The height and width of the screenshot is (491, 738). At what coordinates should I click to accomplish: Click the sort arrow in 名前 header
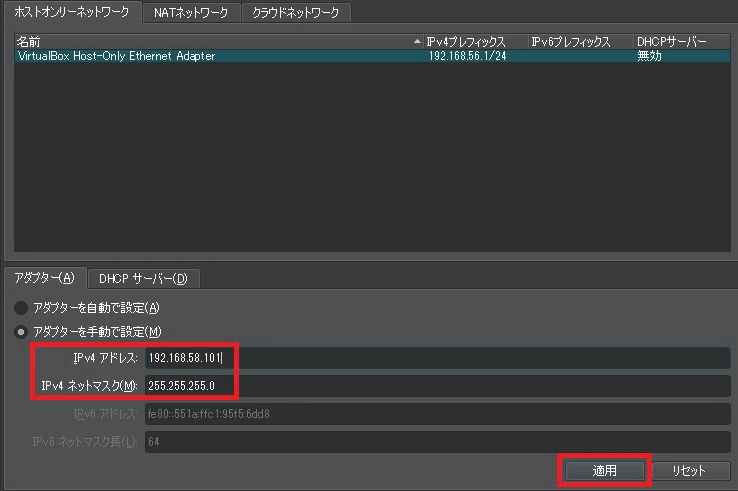[417, 41]
